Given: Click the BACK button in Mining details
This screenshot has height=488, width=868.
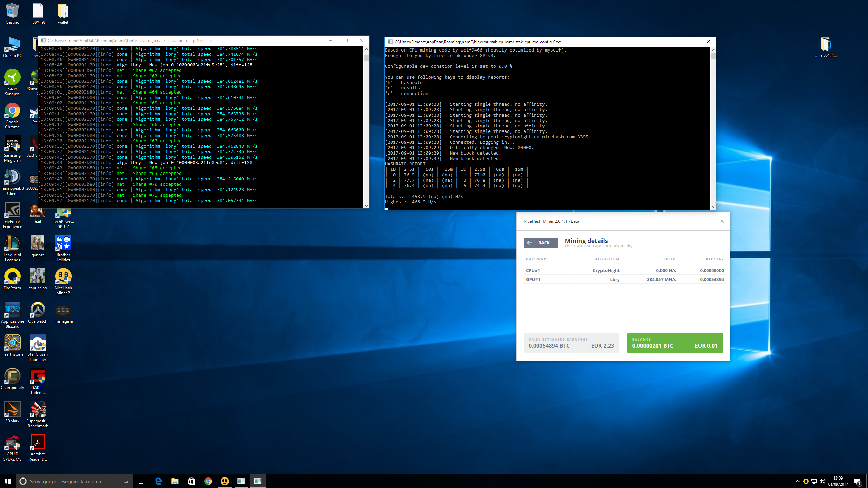Looking at the screenshot, I should coord(540,243).
